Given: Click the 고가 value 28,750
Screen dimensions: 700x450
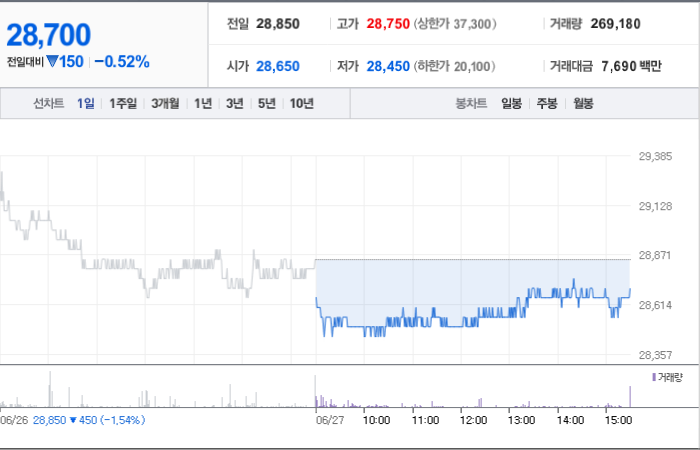Looking at the screenshot, I should point(388,24).
